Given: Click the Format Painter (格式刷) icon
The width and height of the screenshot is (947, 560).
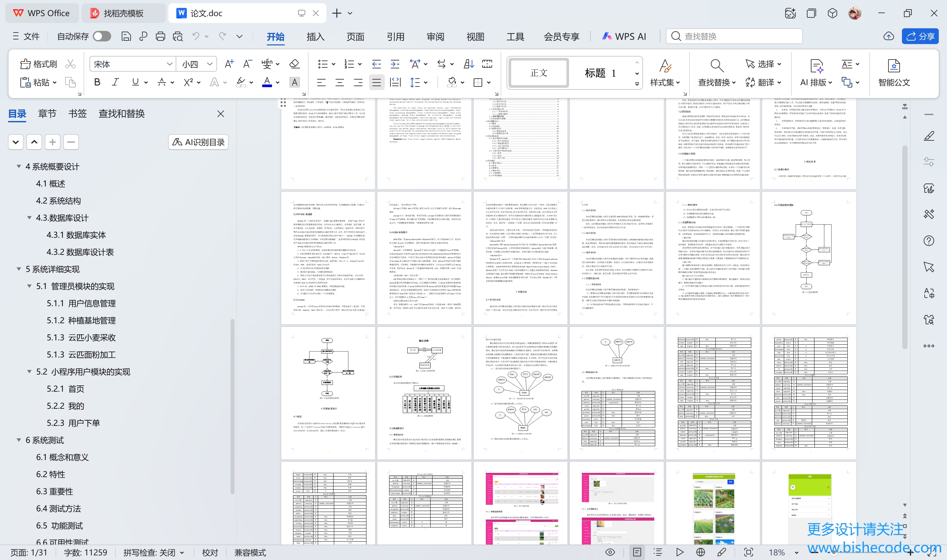Looking at the screenshot, I should point(26,64).
